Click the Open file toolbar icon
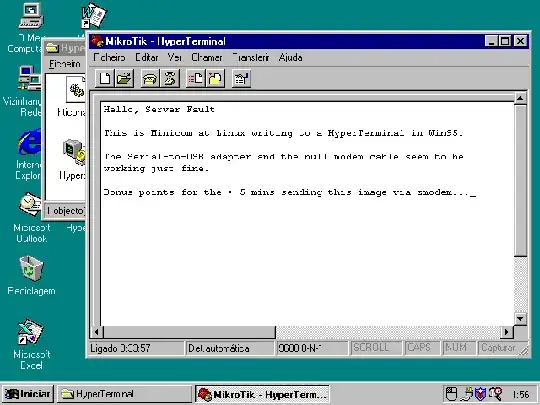Viewport: 540px width, 405px height. (124, 79)
